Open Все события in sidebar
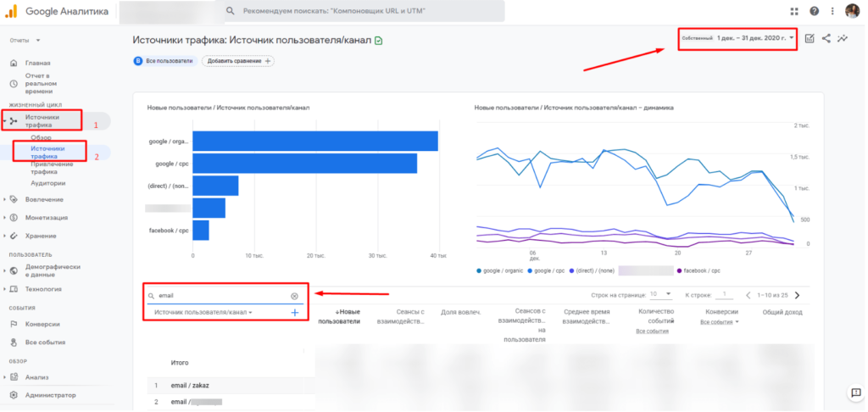Viewport: 868px width, 412px height. pos(46,342)
